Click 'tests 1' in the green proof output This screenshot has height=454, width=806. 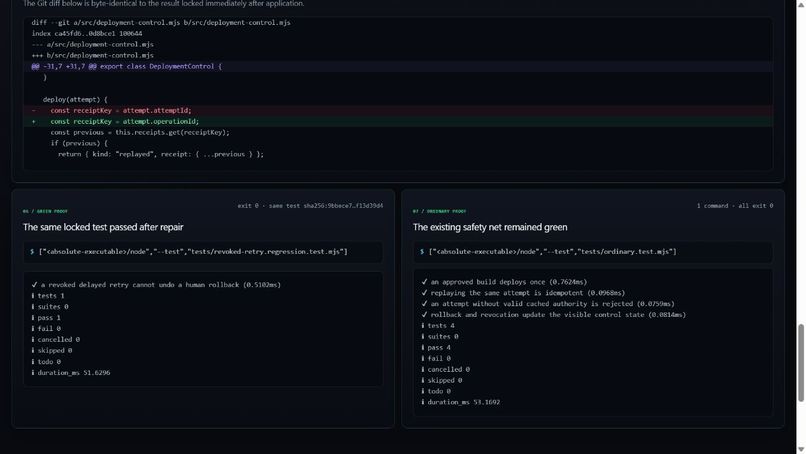(x=48, y=296)
